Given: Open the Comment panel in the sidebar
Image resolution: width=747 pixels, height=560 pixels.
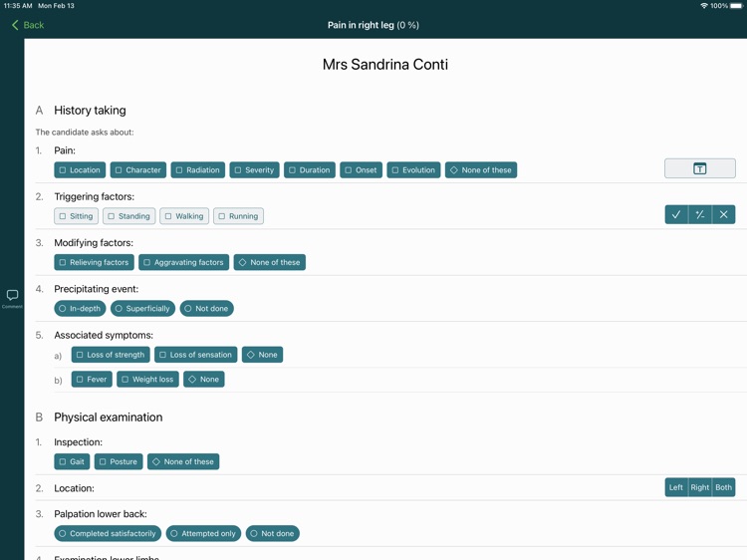Looking at the screenshot, I should [x=12, y=298].
